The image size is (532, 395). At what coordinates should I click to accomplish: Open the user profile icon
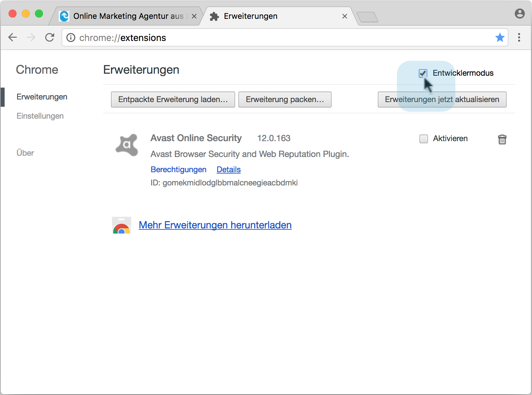(x=519, y=14)
